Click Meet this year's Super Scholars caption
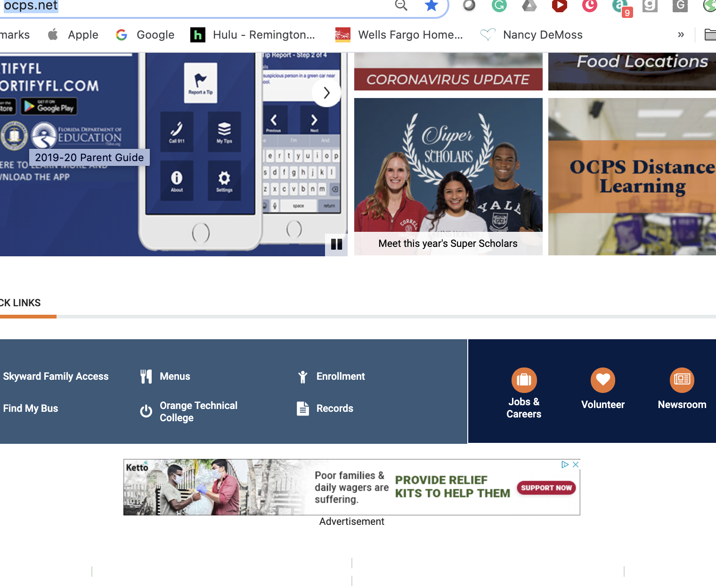The width and height of the screenshot is (716, 588). (x=448, y=244)
